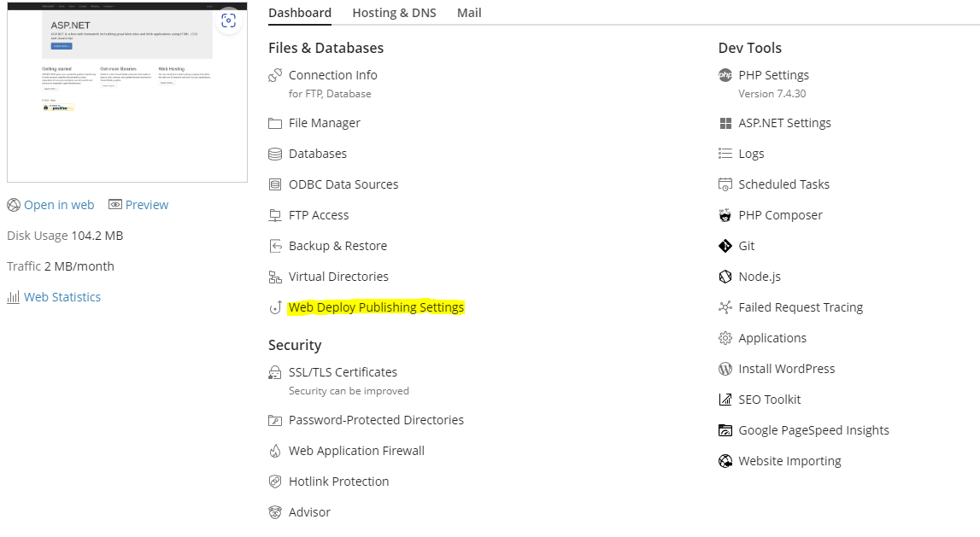
Task: Click the Website Importing globe icon
Action: coord(725,462)
